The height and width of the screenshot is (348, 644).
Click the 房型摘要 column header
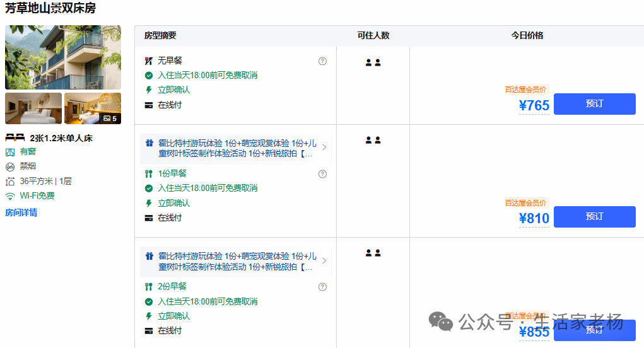[160, 36]
